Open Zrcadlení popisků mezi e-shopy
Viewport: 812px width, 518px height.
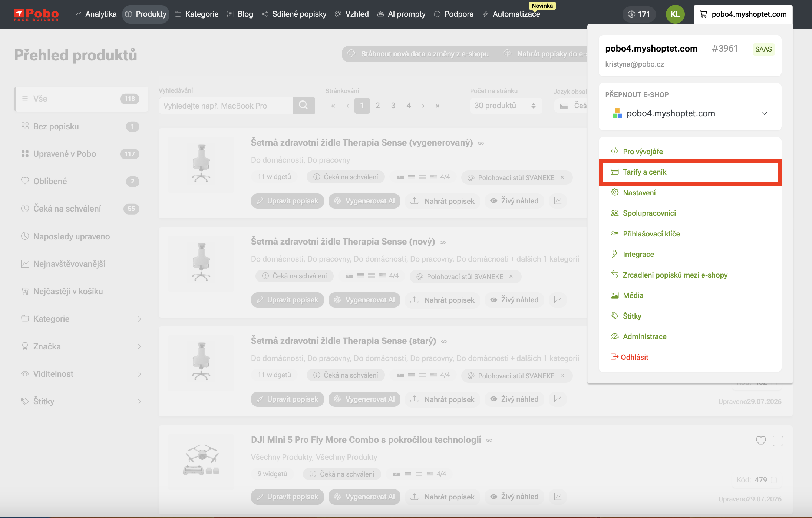pos(669,275)
